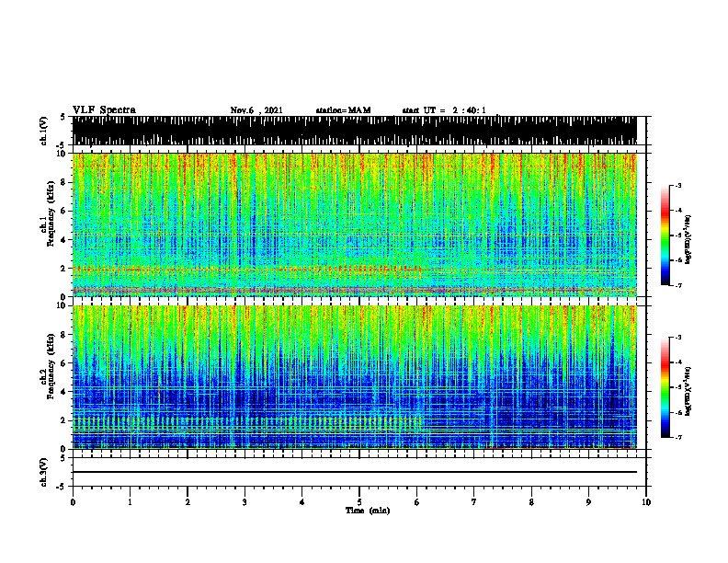Click time axis tick label "3"
The image size is (728, 563).
[245, 502]
